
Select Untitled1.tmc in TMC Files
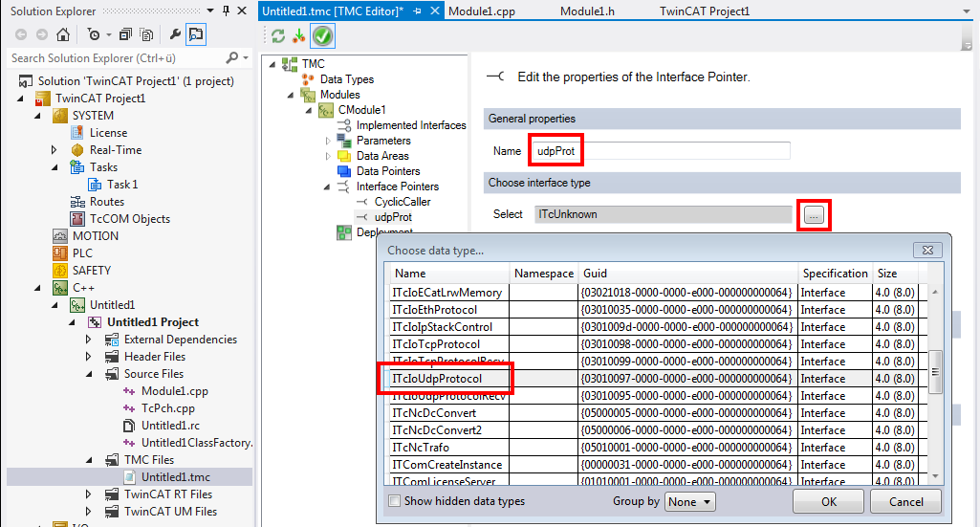(176, 477)
